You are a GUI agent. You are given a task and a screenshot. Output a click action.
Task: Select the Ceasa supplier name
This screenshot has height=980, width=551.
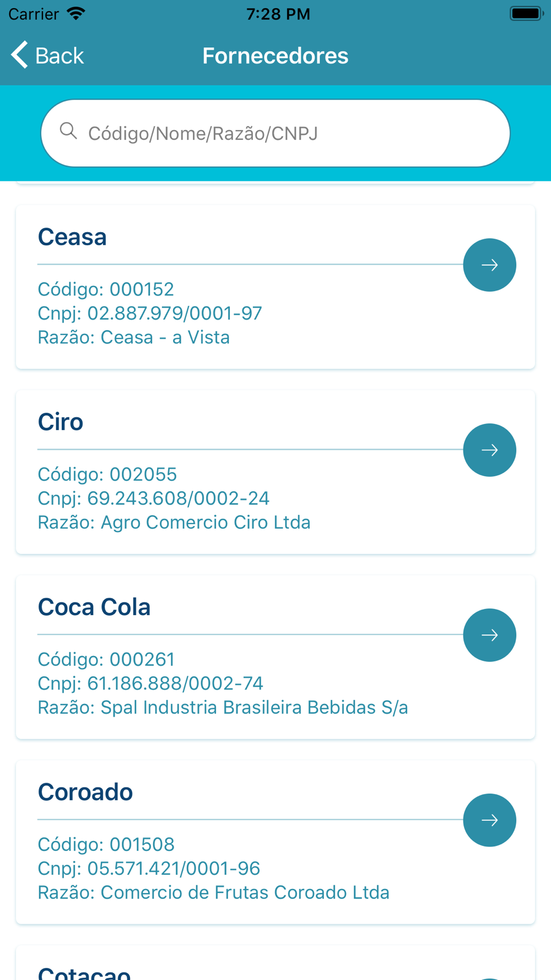pyautogui.click(x=72, y=237)
